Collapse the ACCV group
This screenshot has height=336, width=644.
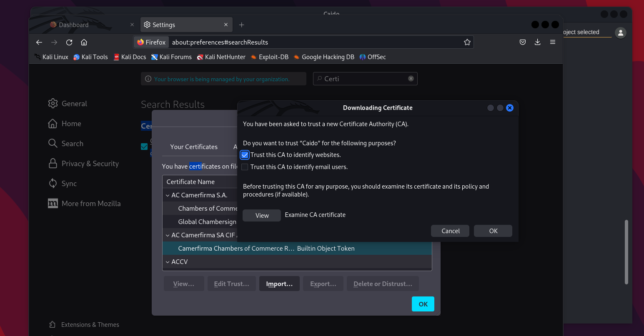point(168,262)
